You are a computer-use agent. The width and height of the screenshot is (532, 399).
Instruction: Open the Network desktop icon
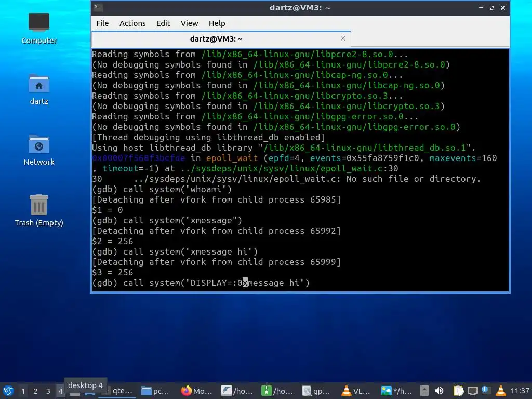coord(39,150)
